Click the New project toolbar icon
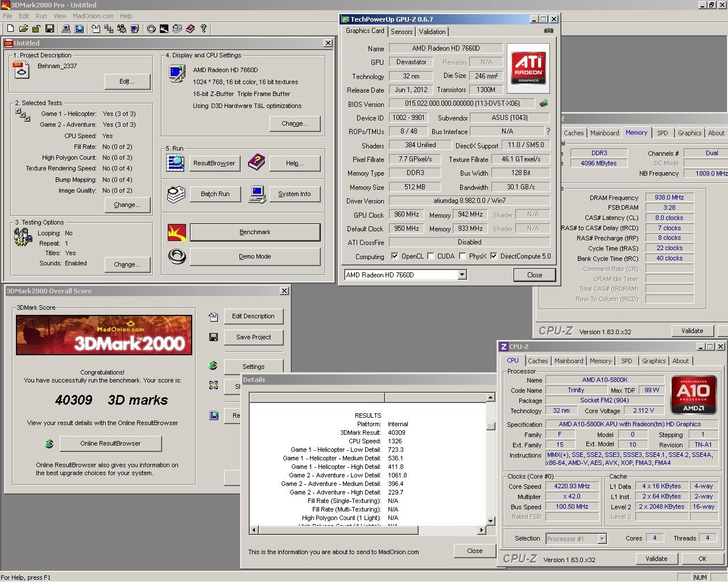728x582 pixels. (10, 28)
